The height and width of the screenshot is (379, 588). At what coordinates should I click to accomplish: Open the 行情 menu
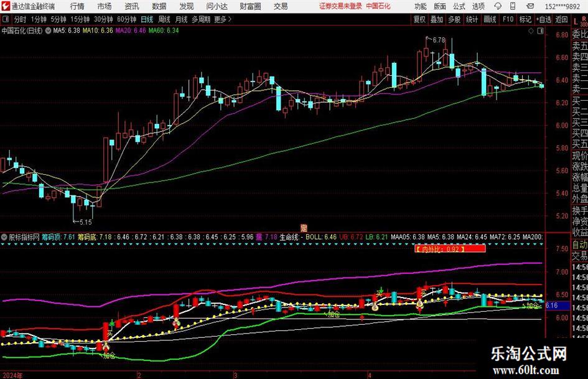tap(77, 6)
